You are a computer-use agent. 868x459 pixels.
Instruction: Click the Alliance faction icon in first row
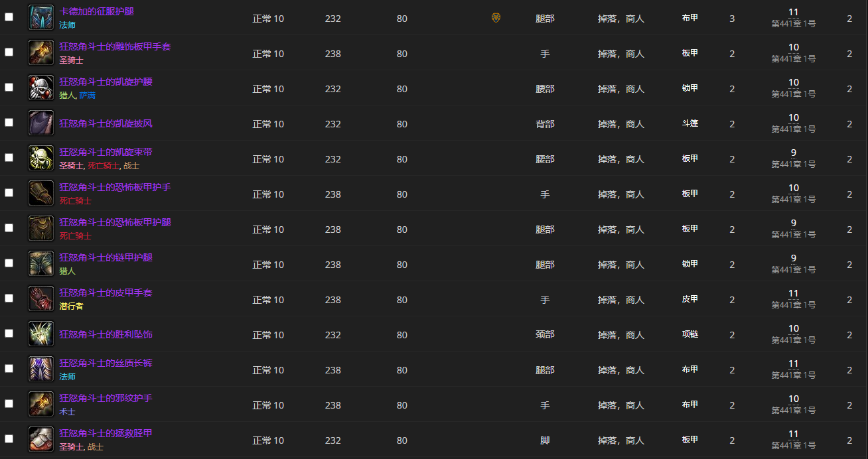point(496,18)
